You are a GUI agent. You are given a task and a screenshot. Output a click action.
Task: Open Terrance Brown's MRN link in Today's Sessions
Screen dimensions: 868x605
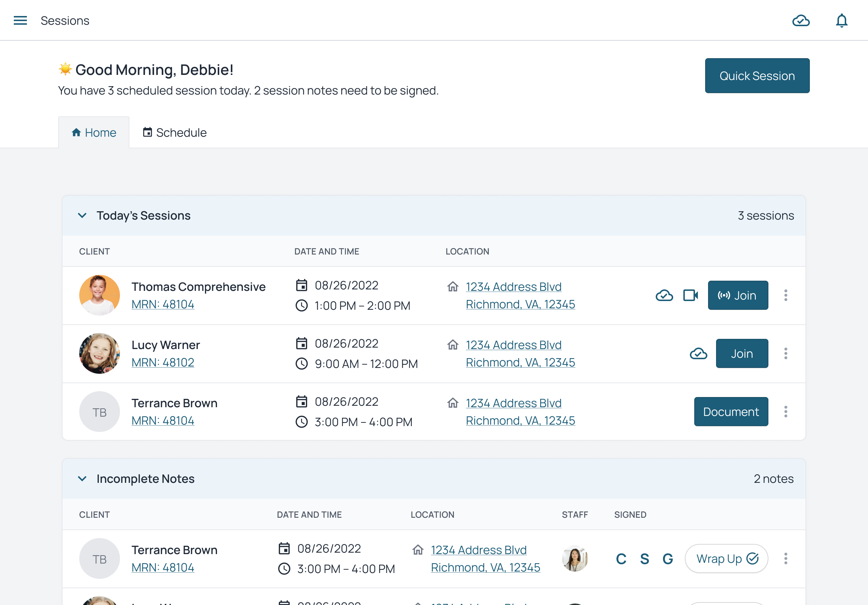coord(163,421)
